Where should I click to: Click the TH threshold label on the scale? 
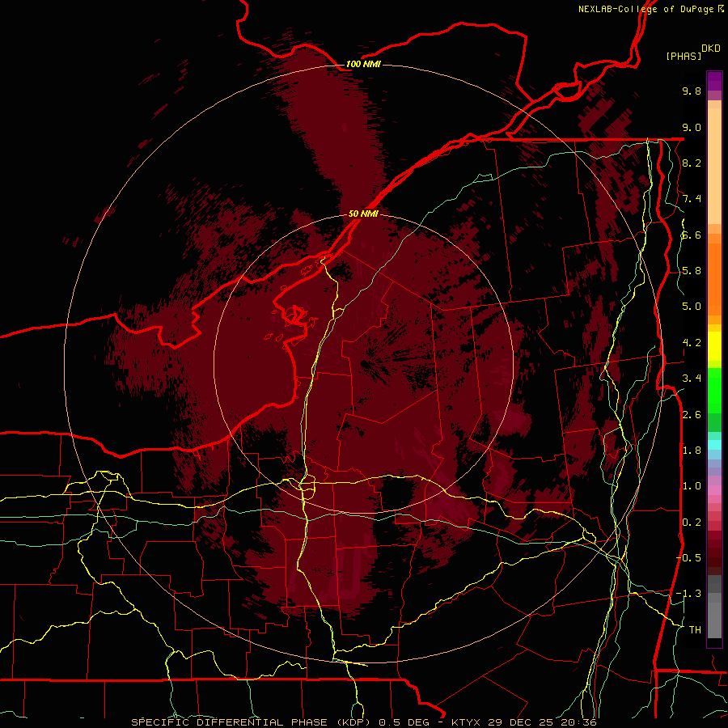coord(695,629)
